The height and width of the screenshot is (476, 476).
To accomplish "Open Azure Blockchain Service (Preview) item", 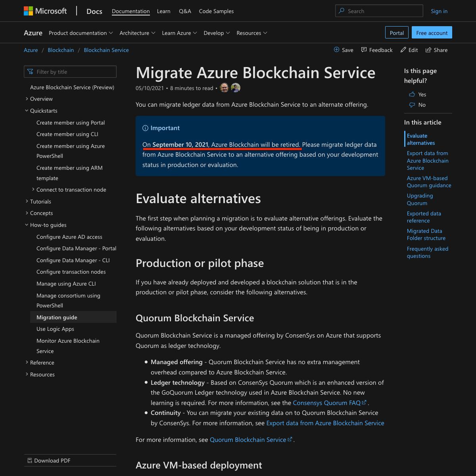I will [x=72, y=87].
